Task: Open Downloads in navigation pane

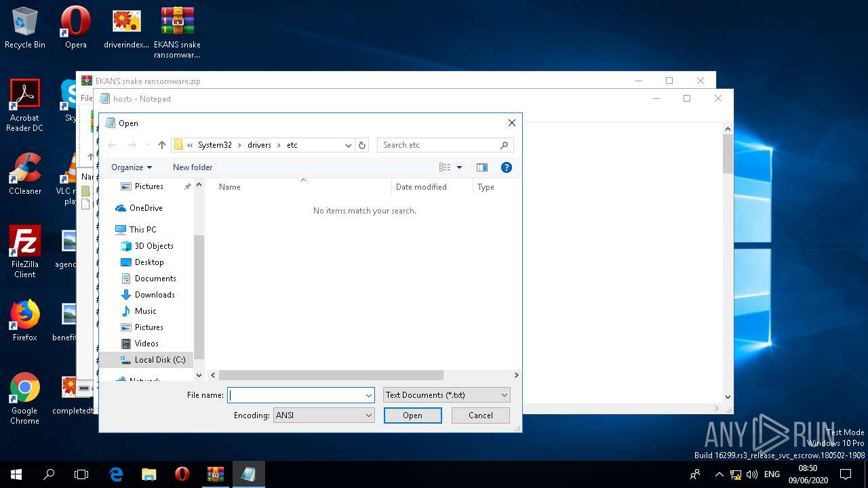Action: pos(154,295)
